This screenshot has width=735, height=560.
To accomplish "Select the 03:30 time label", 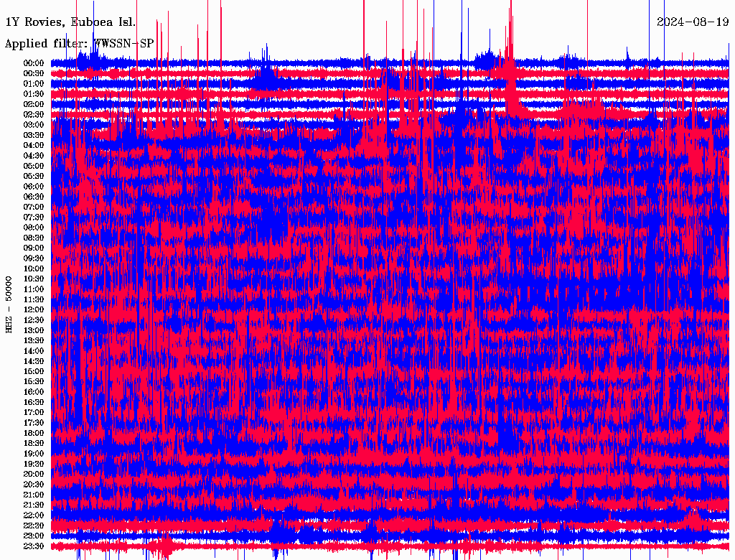I will 34,135.
